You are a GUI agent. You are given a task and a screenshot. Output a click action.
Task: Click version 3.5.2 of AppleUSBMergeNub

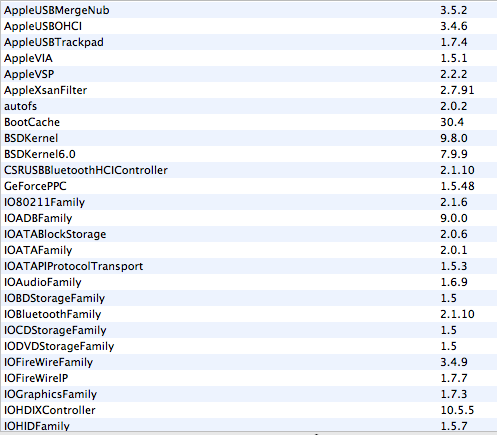(x=454, y=10)
